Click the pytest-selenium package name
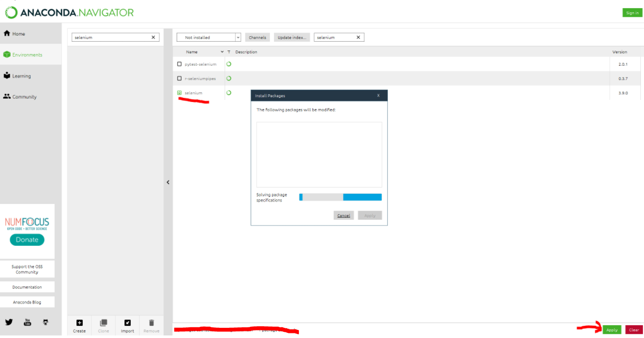Image resolution: width=644 pixels, height=338 pixels. [201, 64]
